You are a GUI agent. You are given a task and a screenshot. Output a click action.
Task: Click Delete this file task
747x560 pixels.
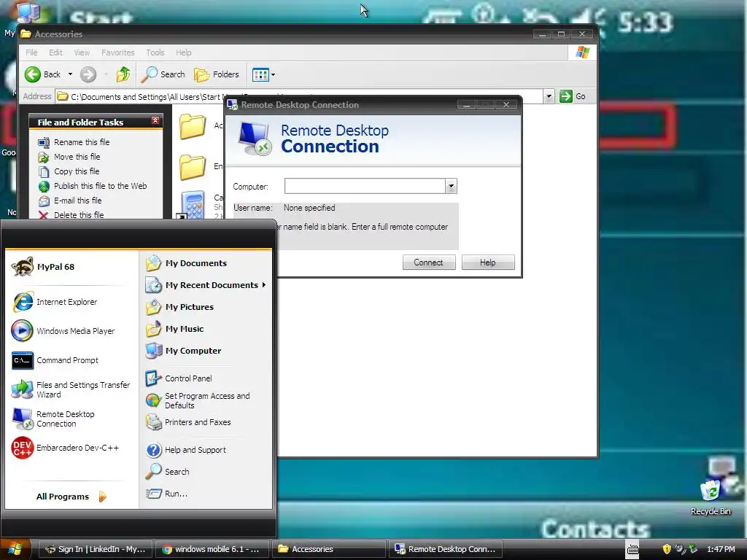coord(71,215)
